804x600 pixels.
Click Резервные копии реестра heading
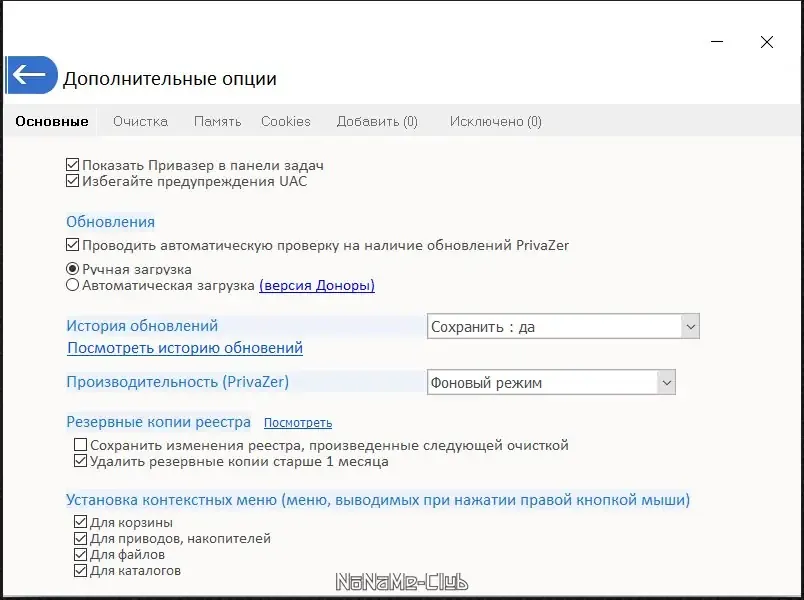click(x=158, y=422)
